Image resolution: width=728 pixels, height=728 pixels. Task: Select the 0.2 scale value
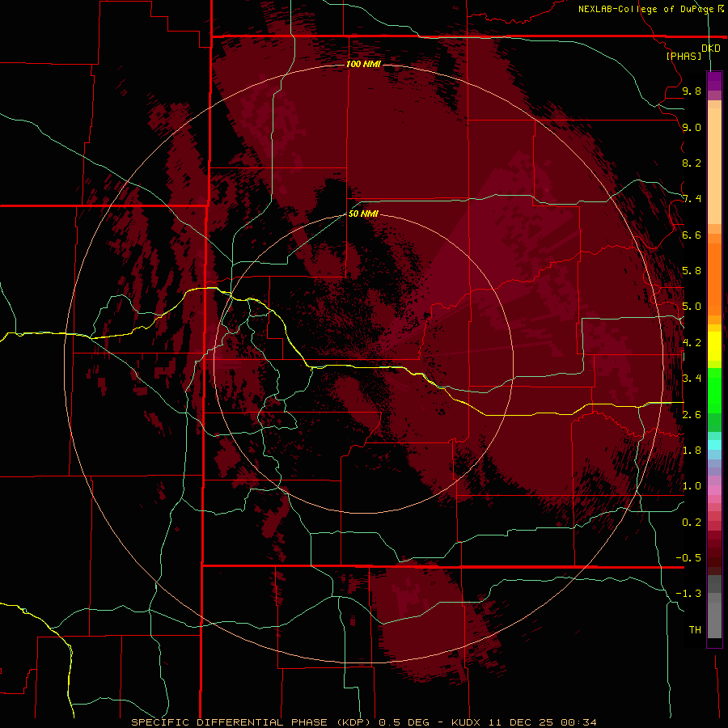pyautogui.click(x=692, y=523)
